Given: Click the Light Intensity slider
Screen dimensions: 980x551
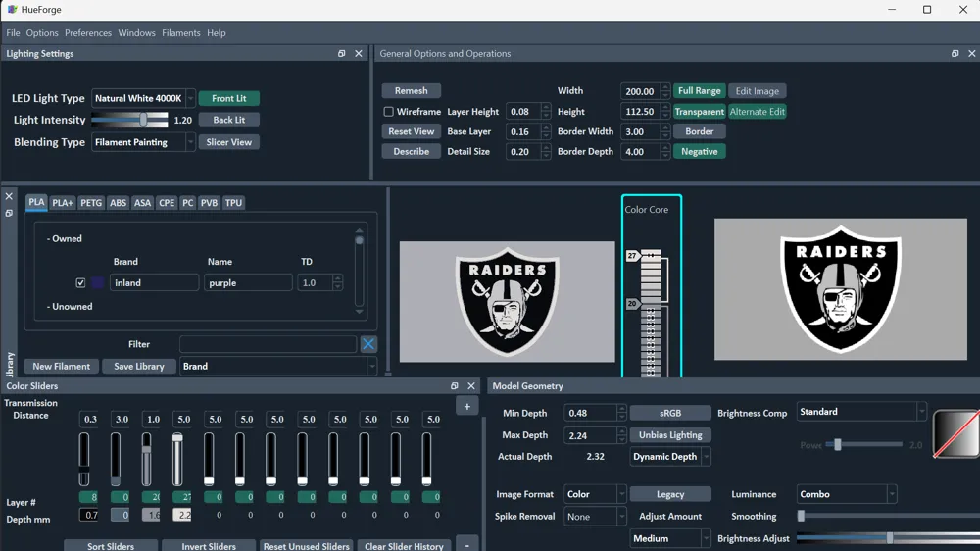Looking at the screenshot, I should pos(129,120).
